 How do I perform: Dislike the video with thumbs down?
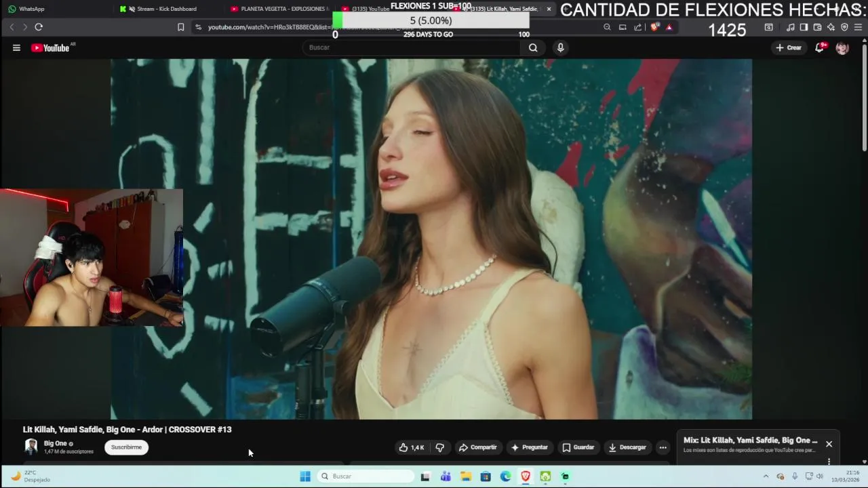(x=440, y=447)
